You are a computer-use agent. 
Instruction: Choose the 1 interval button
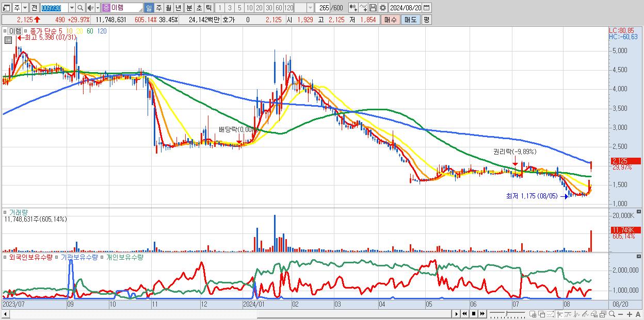tap(220, 8)
